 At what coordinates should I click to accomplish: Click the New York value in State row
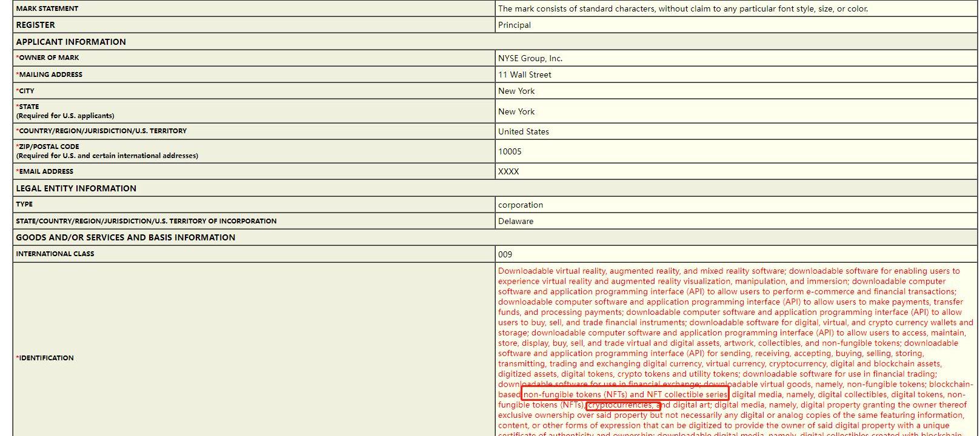coord(516,111)
